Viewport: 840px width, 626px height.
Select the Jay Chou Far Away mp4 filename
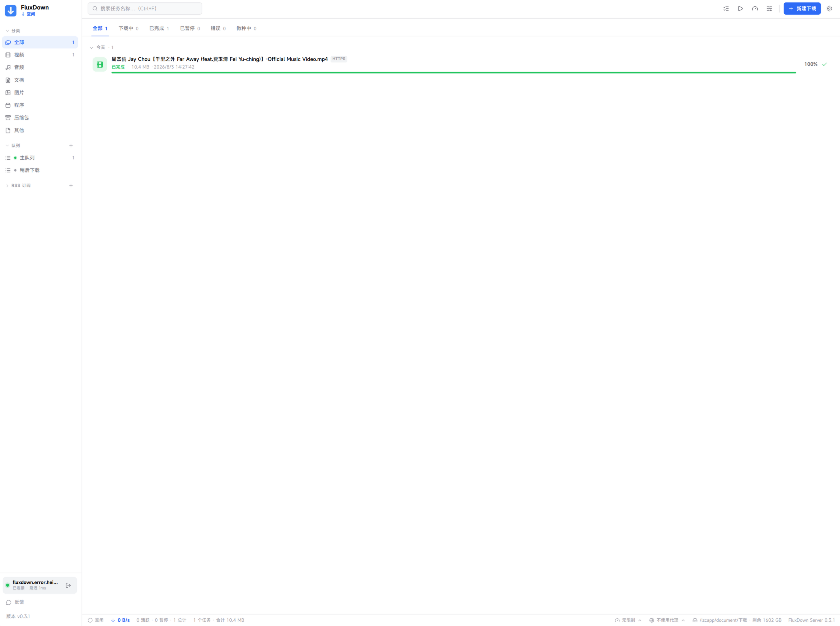click(219, 59)
